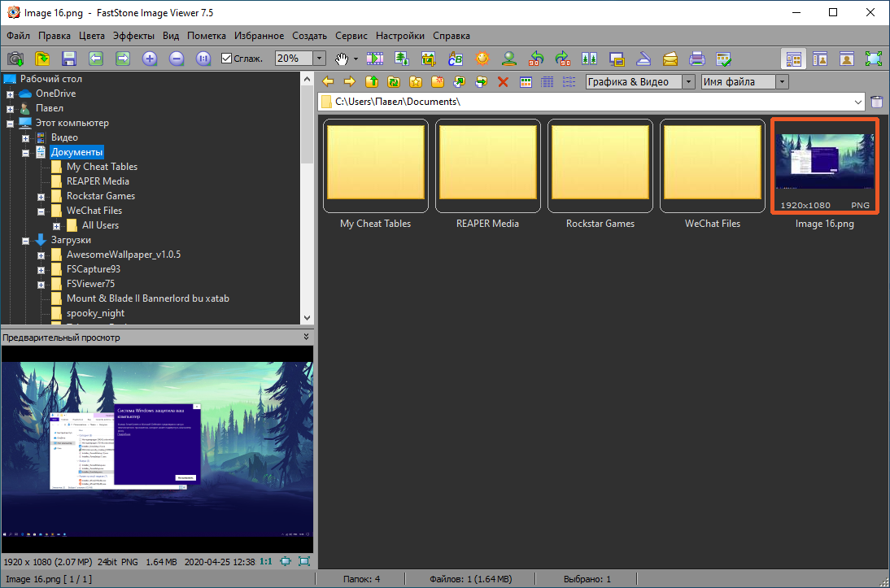Click the email envelope icon
The image size is (890, 588).
pyautogui.click(x=670, y=59)
